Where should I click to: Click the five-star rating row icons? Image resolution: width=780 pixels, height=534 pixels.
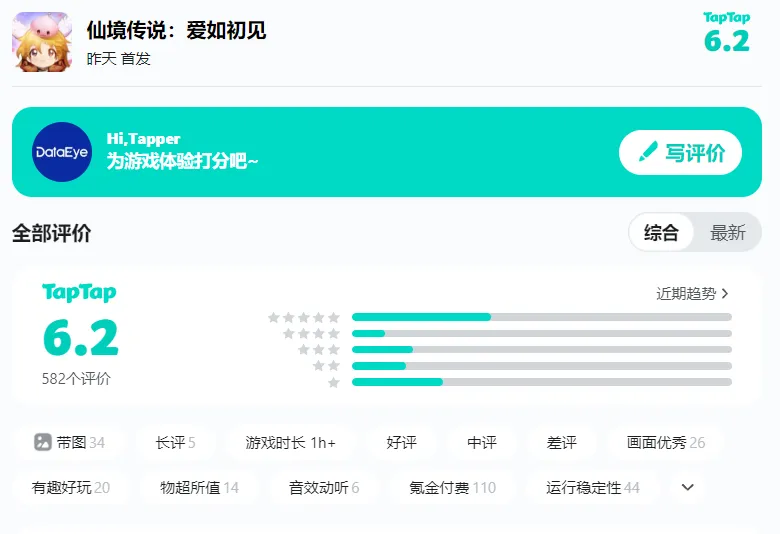click(304, 317)
